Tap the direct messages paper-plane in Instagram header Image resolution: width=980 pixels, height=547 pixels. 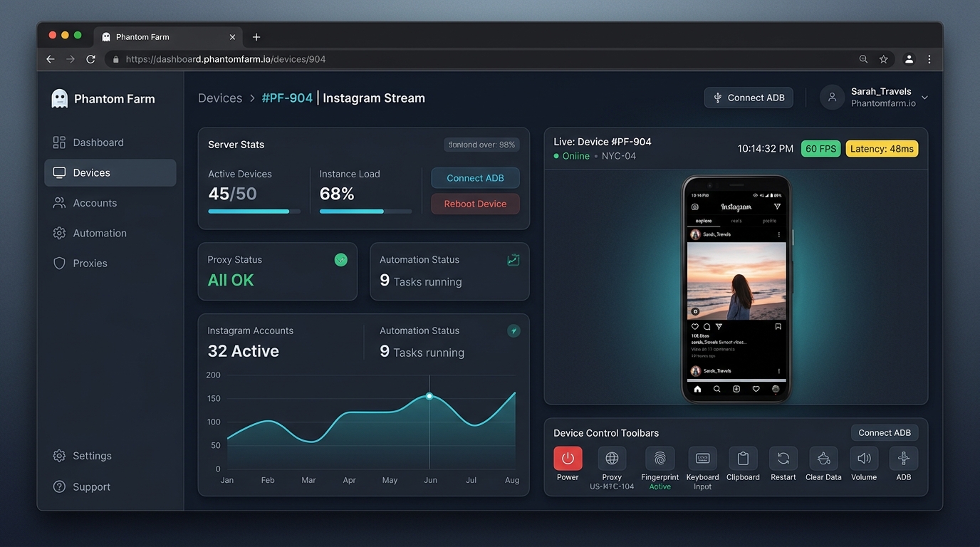777,207
